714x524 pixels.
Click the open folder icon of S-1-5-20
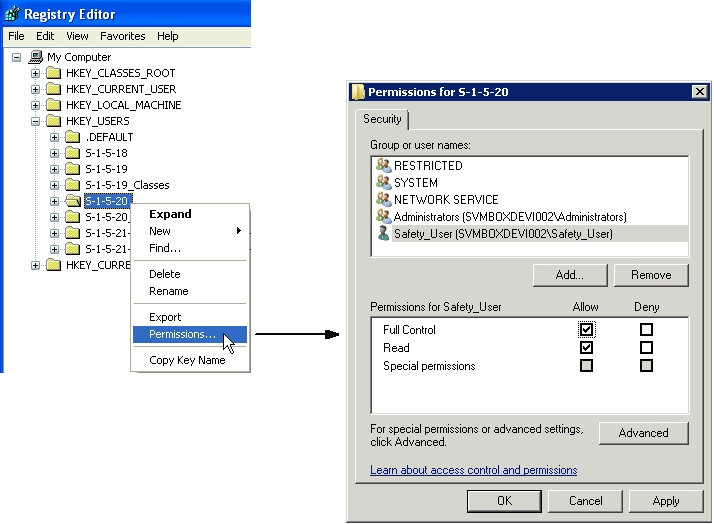[72, 201]
